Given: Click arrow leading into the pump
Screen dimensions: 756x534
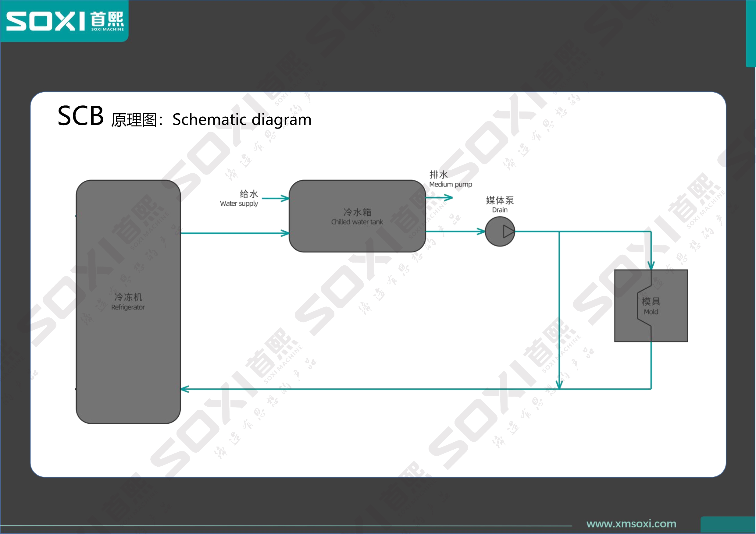Looking at the screenshot, I should pyautogui.click(x=456, y=232).
